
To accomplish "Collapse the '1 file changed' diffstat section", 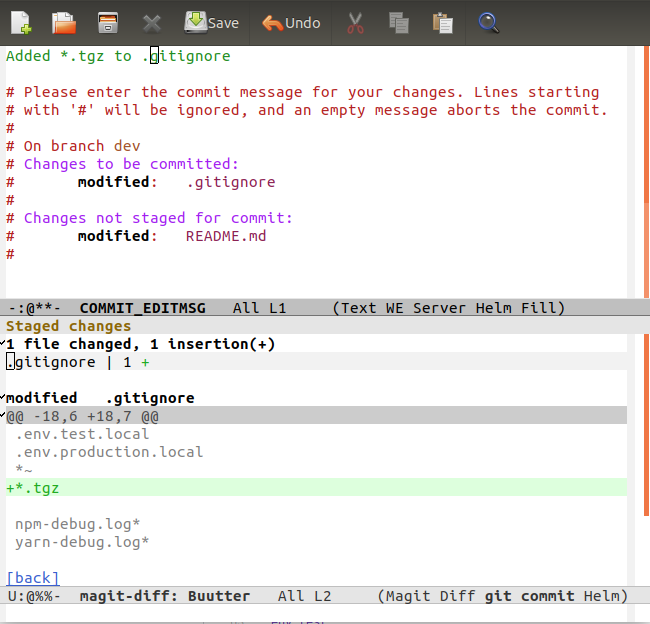I will [4, 344].
